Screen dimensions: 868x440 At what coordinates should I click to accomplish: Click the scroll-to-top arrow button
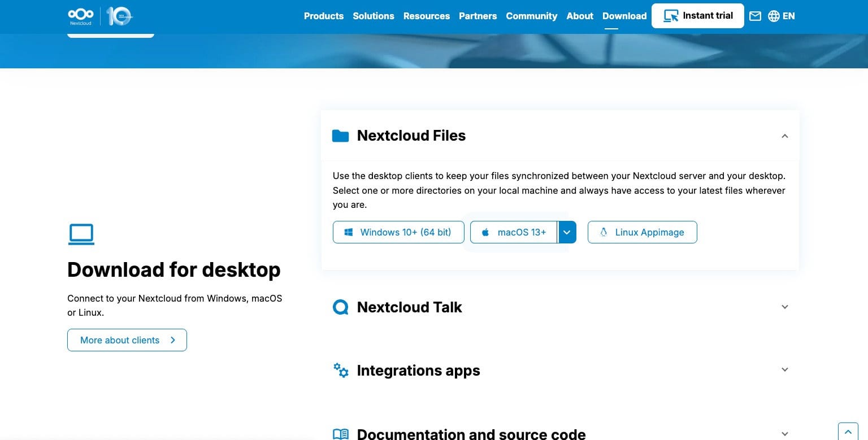pyautogui.click(x=848, y=432)
